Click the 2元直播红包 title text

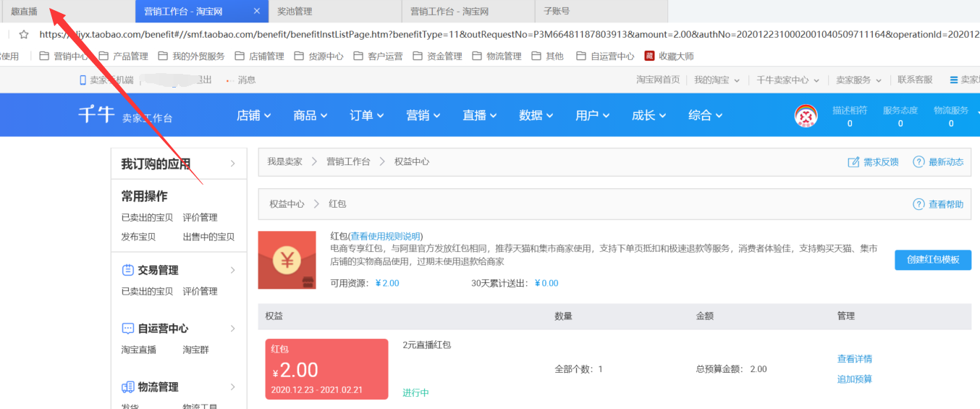coord(427,345)
